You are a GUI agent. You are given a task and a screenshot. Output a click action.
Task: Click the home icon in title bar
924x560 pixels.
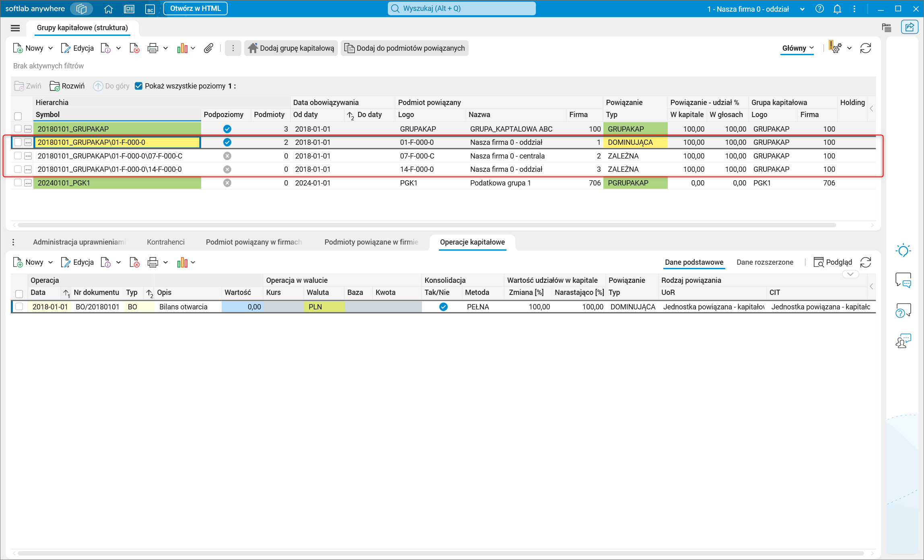click(108, 9)
